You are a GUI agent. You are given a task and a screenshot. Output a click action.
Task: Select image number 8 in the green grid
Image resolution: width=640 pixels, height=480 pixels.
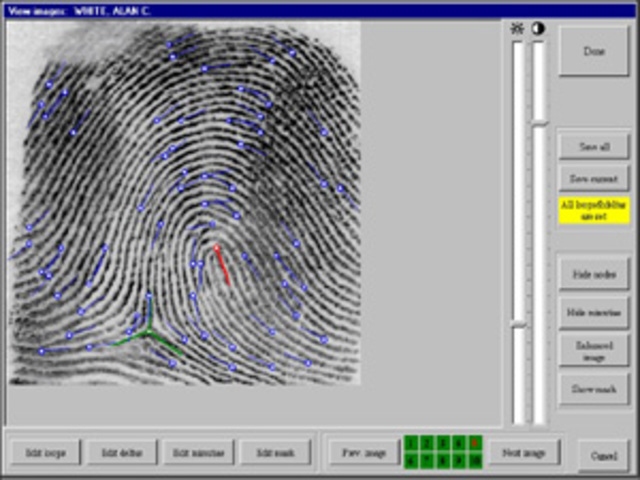point(443,461)
